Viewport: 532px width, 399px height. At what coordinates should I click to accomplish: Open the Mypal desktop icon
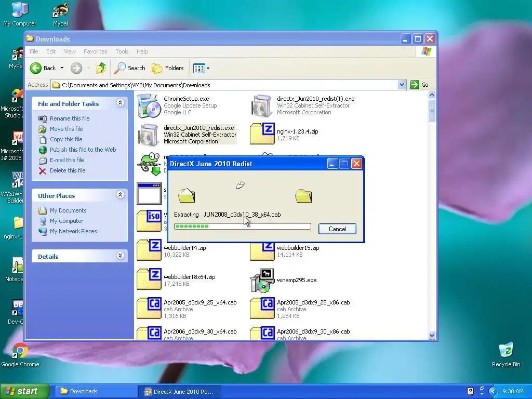point(60,14)
